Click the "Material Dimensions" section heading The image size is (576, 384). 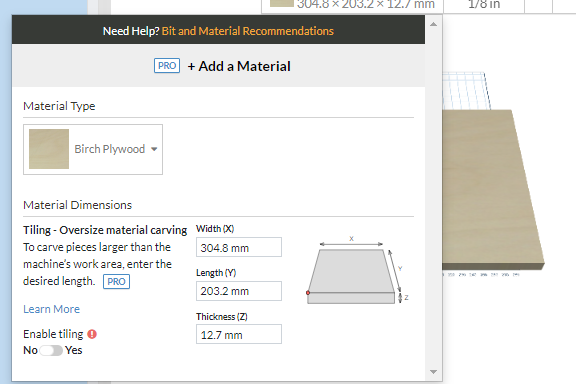(78, 205)
